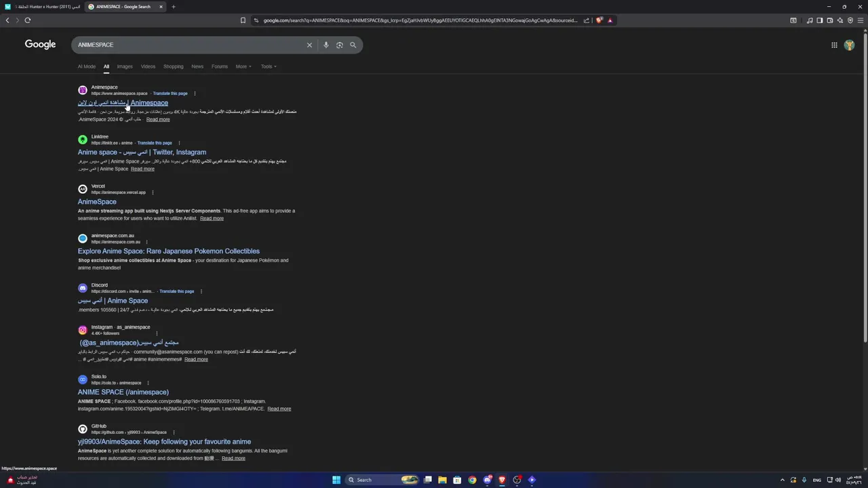Read more of the GitHub result snippet
Image resolution: width=868 pixels, height=488 pixels.
coord(233,458)
